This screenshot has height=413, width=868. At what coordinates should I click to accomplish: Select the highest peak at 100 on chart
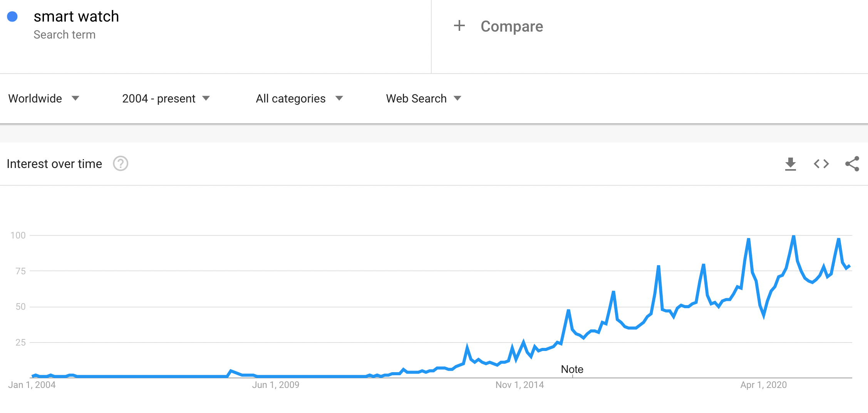(x=794, y=236)
